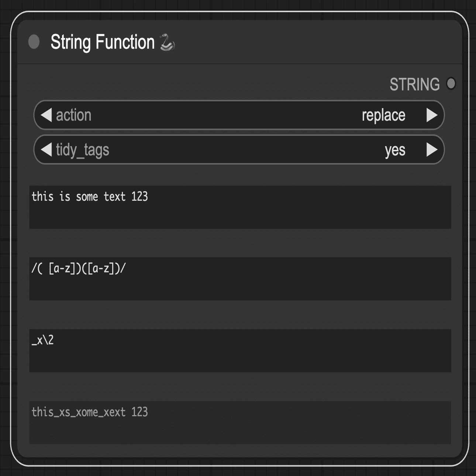Viewport: 476px width, 476px height.
Task: Click the STRING output label
Action: click(414, 84)
